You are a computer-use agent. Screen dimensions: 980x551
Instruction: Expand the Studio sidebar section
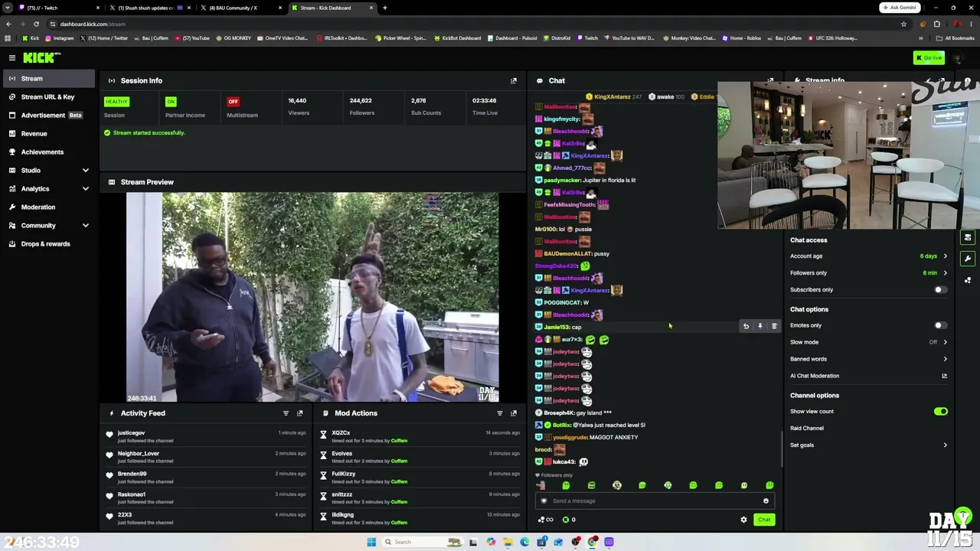tap(86, 170)
